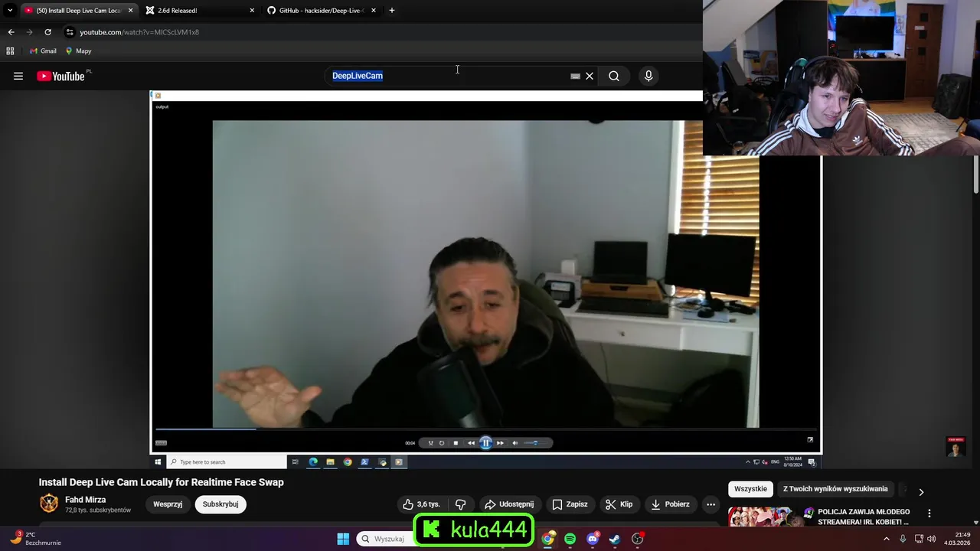Download video via Pobierz
Viewport: 980px width, 551px height.
pos(670,504)
